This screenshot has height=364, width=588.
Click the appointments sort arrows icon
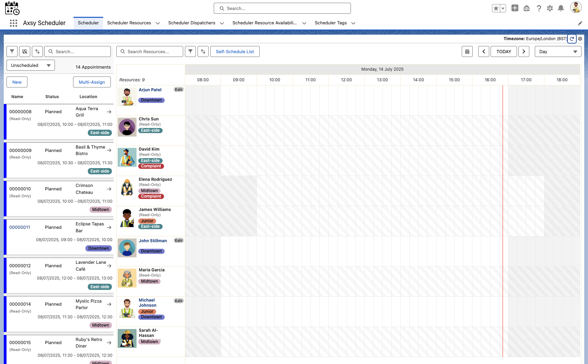pos(37,51)
